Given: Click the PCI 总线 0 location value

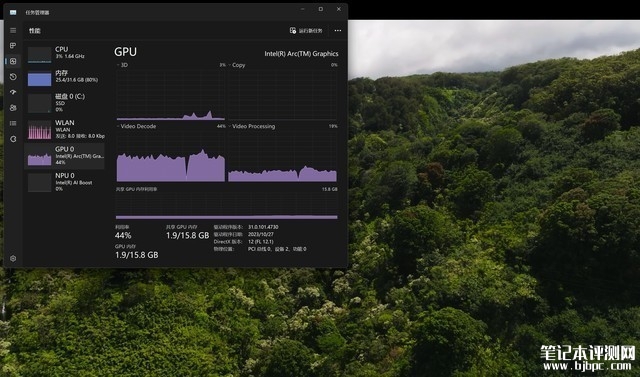Looking at the screenshot, I should 277,249.
